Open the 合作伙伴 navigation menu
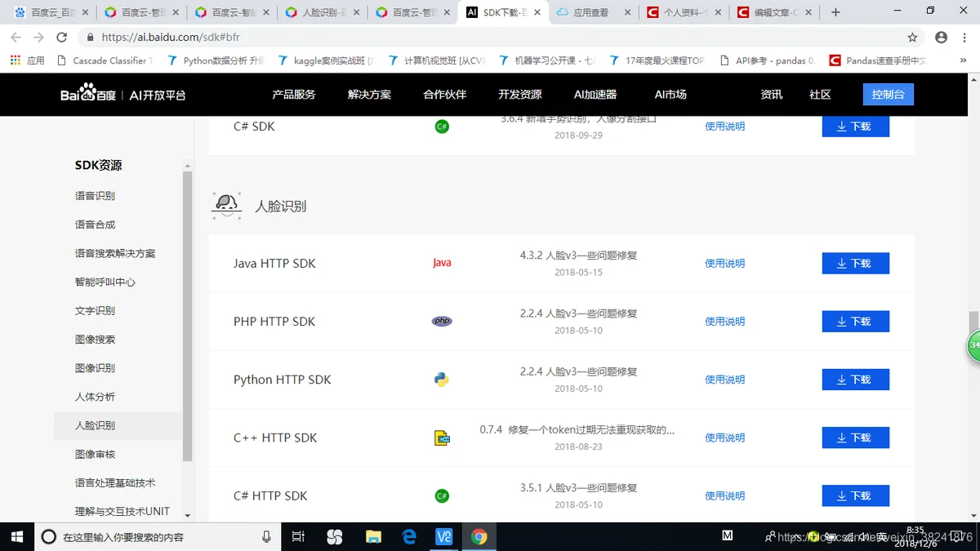 pyautogui.click(x=445, y=95)
